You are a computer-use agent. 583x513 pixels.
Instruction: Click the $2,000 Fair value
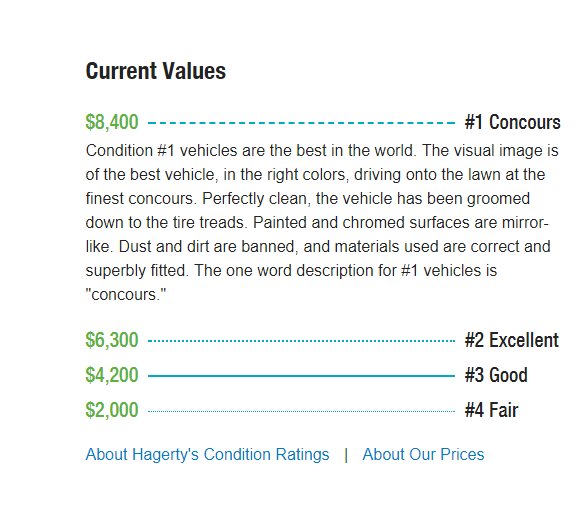tap(112, 410)
